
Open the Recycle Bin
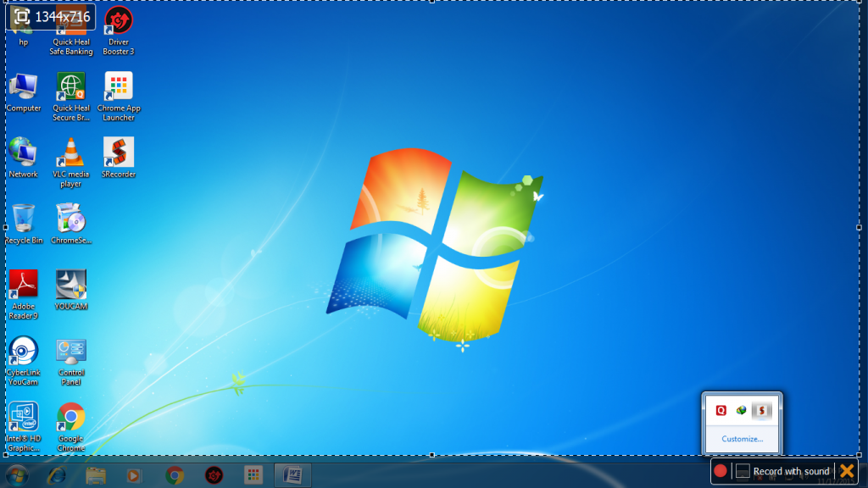click(x=23, y=224)
